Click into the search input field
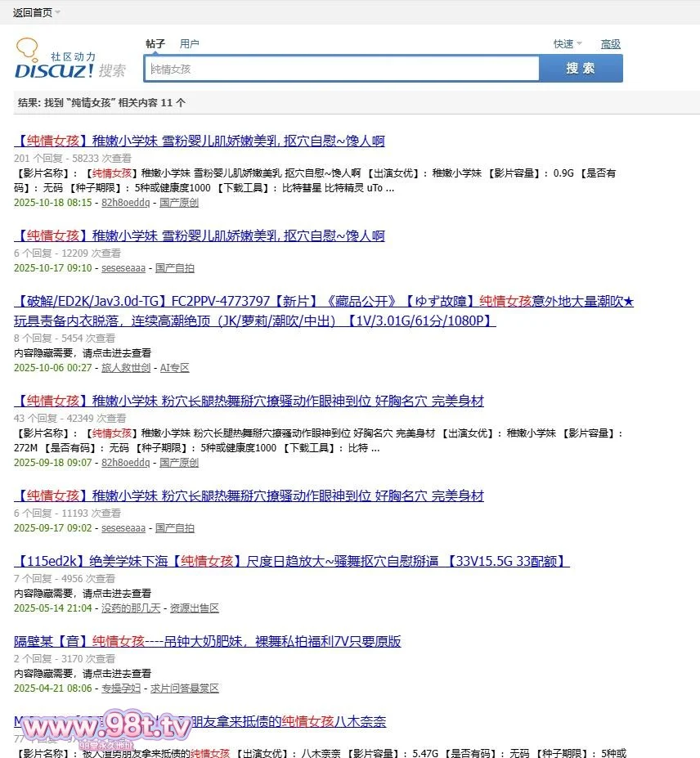 coord(341,70)
